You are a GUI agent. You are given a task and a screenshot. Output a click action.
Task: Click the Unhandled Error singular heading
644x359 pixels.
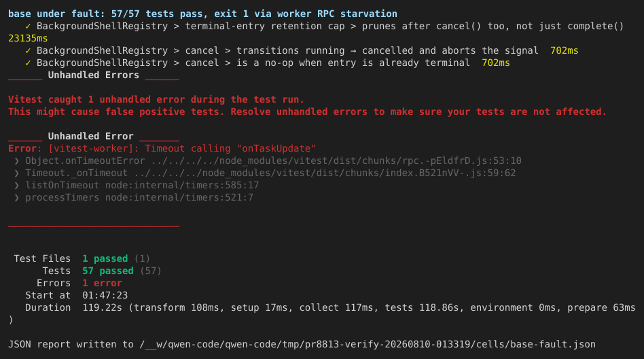point(91,137)
